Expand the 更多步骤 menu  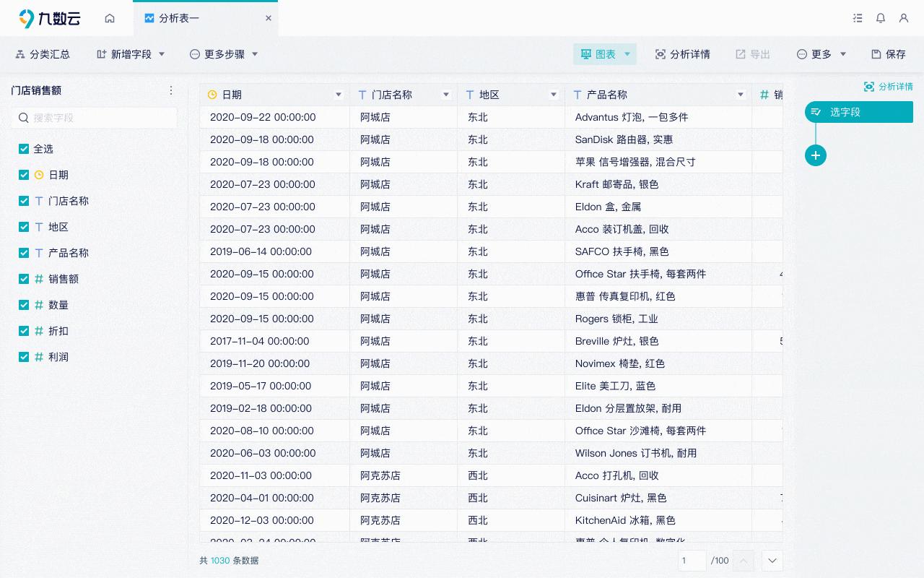pos(224,54)
